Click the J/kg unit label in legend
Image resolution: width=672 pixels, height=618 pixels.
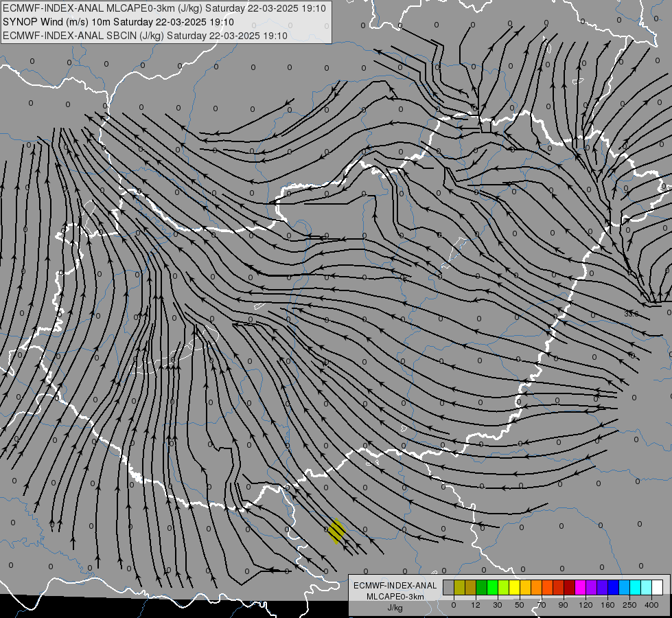tap(395, 608)
